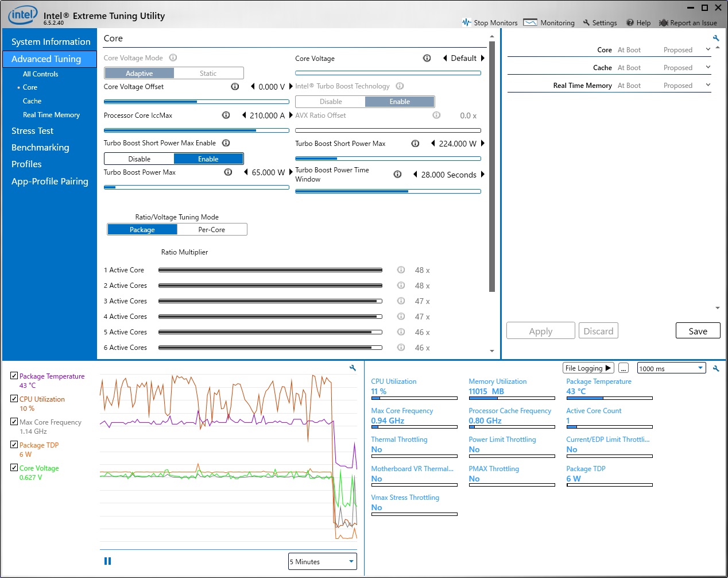Viewport: 728px width, 578px height.
Task: Click the Apply button
Action: [540, 330]
